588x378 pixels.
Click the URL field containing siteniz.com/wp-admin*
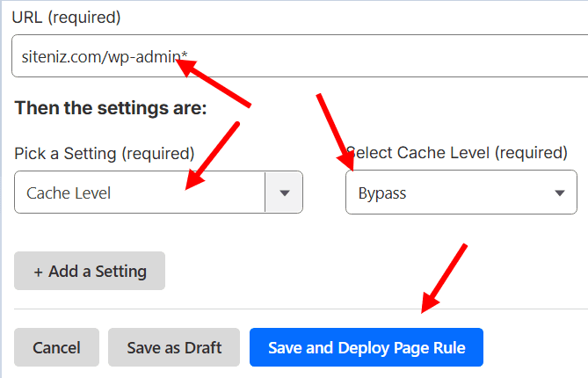coord(300,56)
